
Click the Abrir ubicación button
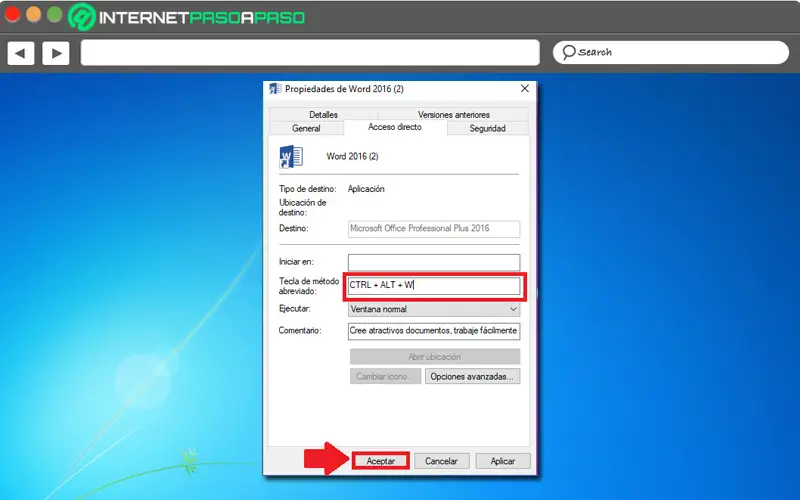point(435,357)
